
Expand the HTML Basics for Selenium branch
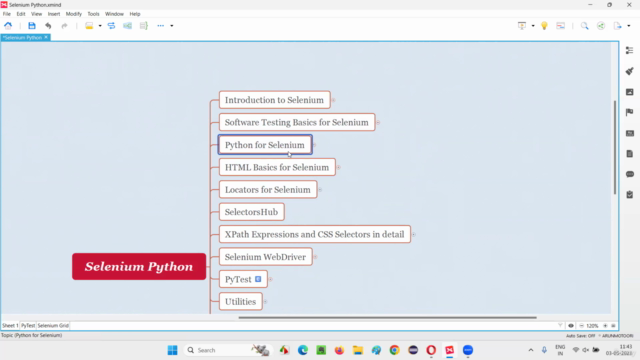(339, 167)
